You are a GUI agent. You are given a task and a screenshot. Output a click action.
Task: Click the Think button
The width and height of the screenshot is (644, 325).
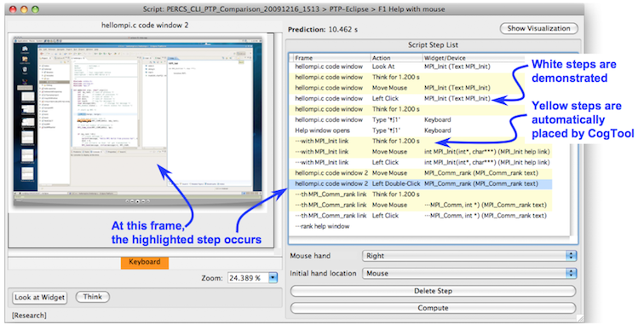pos(92,297)
